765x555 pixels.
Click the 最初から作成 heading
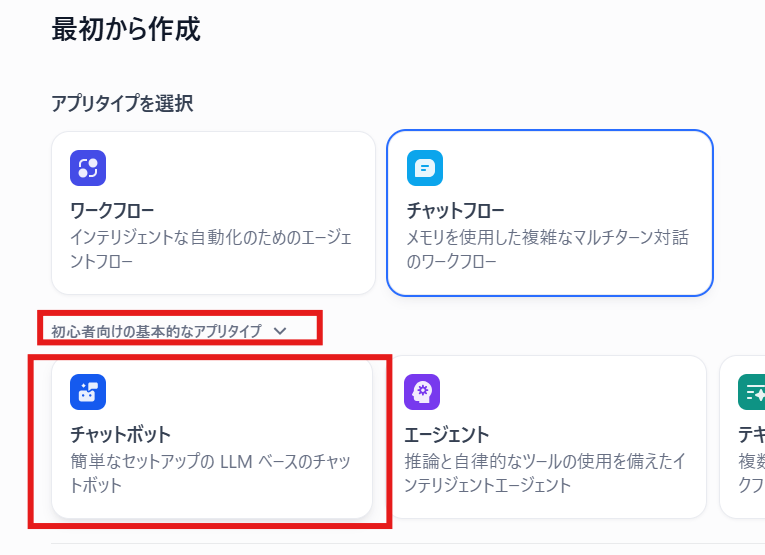pyautogui.click(x=126, y=30)
